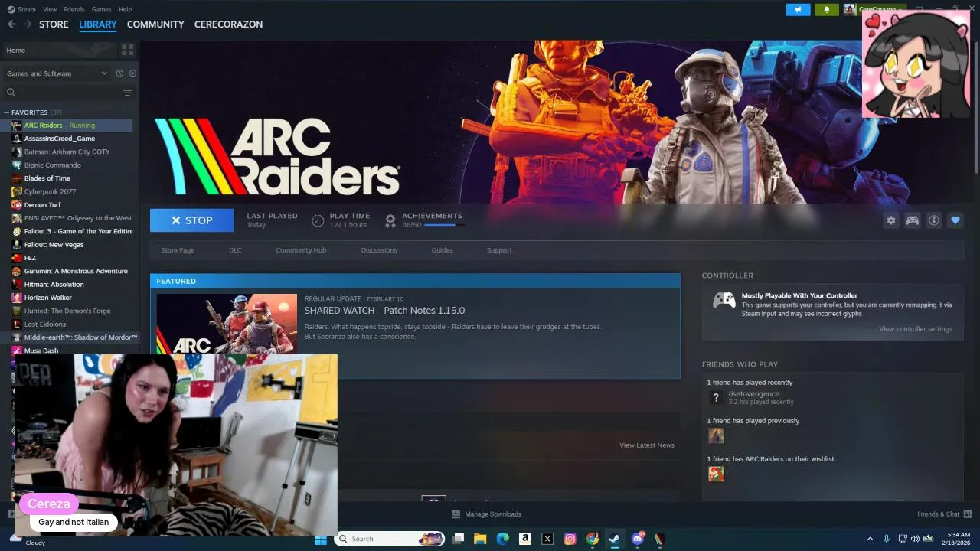Click View controller settings
The image size is (980, 551).
[x=916, y=329]
